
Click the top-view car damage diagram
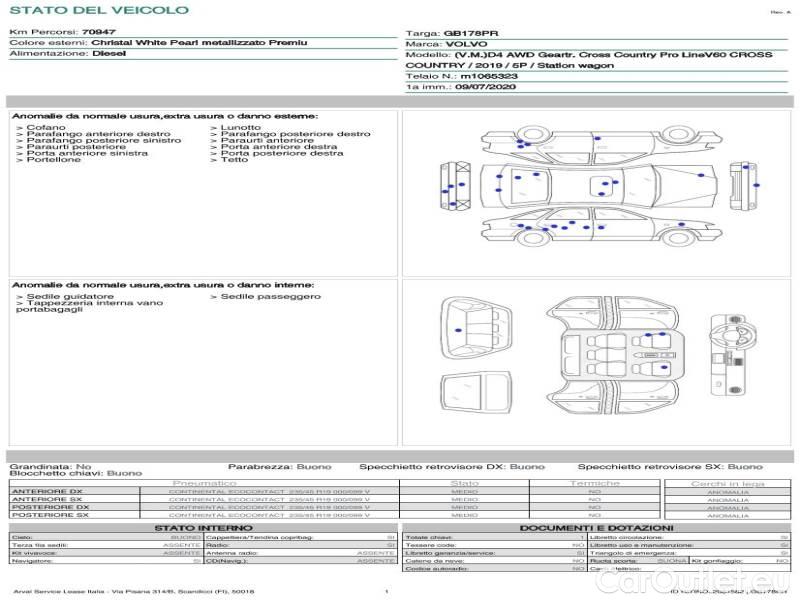click(598, 186)
